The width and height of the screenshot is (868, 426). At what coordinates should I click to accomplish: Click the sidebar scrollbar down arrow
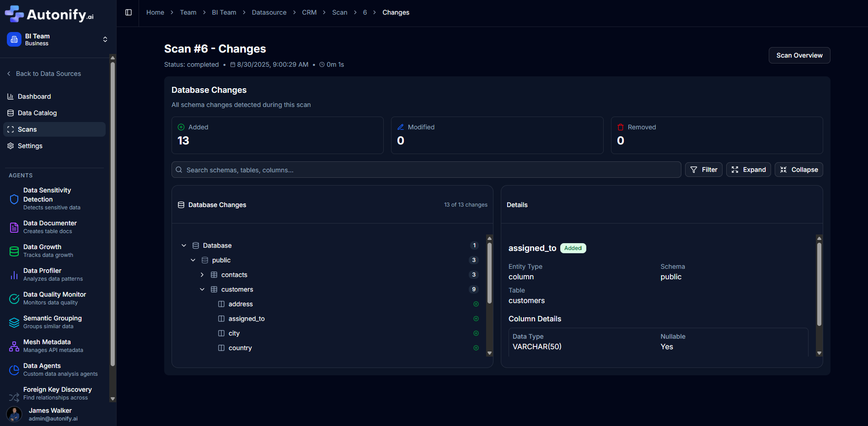113,399
